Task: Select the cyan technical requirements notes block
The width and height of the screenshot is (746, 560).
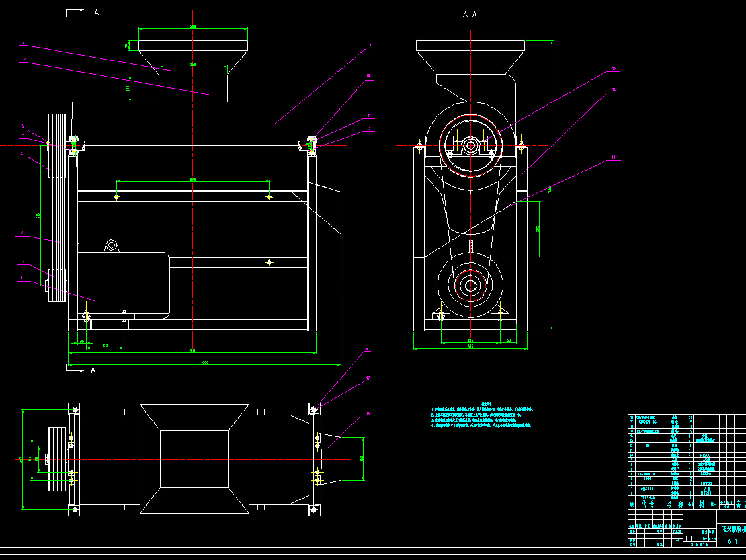Action: [x=482, y=415]
